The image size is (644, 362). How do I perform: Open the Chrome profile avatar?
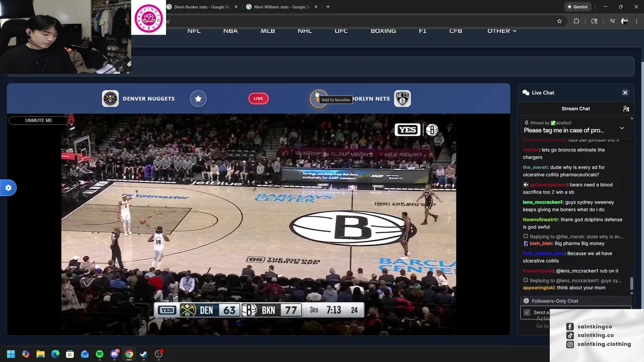click(624, 21)
